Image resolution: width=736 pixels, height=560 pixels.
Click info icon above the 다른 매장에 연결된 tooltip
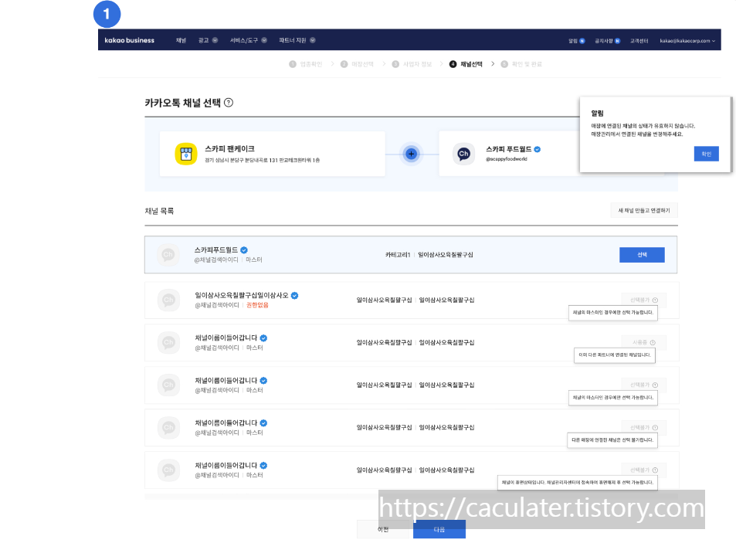(x=655, y=428)
